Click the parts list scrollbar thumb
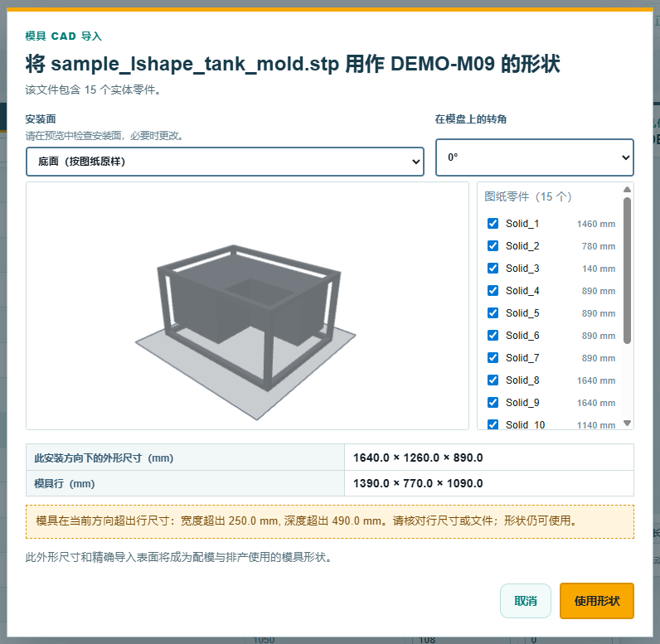Viewport: 660px width, 644px height. 627,270
